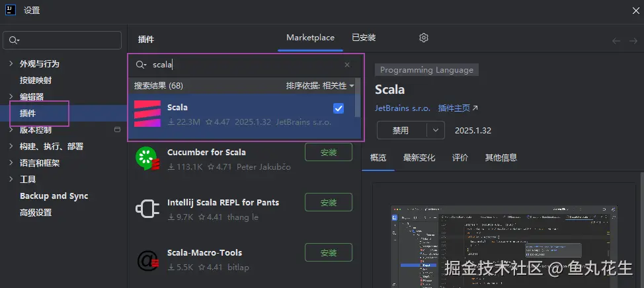Switch to the 已安装 tab
The image size is (644, 288).
click(x=364, y=38)
